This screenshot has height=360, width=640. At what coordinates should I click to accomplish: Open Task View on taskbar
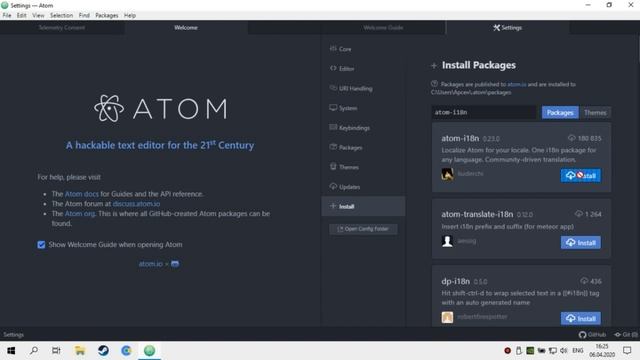[x=56, y=351]
